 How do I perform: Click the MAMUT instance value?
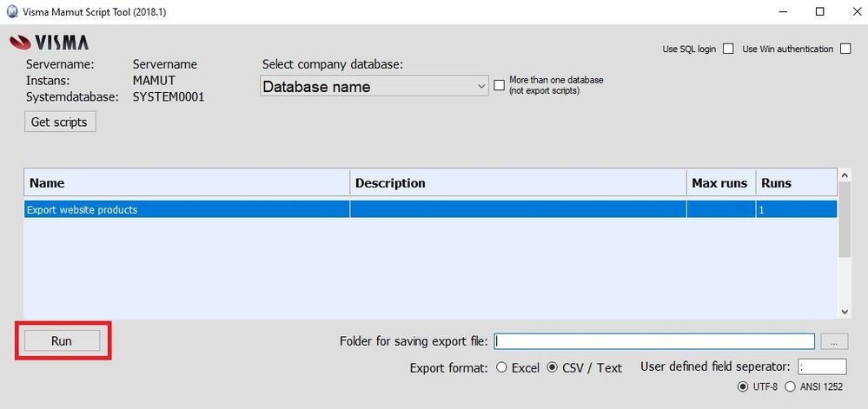tap(154, 81)
